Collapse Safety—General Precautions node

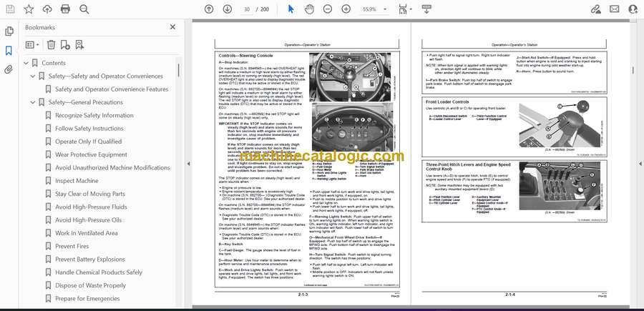33,102
